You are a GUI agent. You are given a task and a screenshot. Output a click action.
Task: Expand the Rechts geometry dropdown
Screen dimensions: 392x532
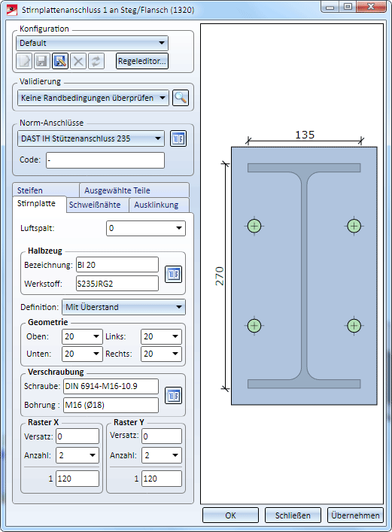coord(161,354)
